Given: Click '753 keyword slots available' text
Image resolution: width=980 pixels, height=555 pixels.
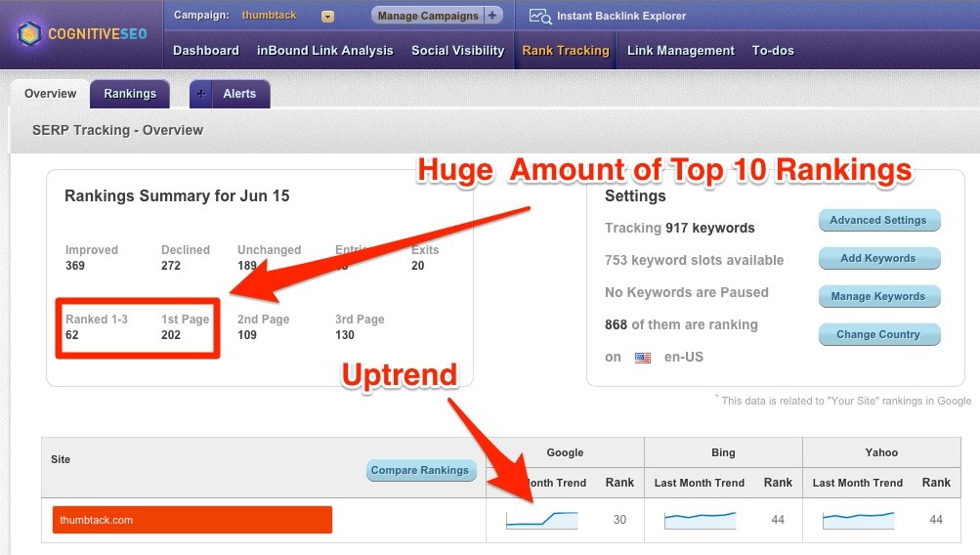Looking at the screenshot, I should pos(694,260).
